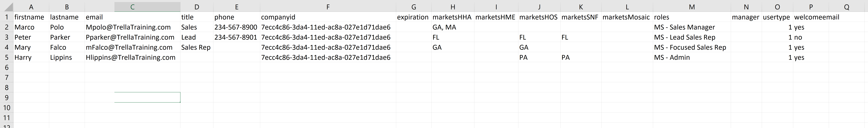Select the 'Sales Rep' title cell
The height and width of the screenshot is (128, 868).
click(x=197, y=47)
